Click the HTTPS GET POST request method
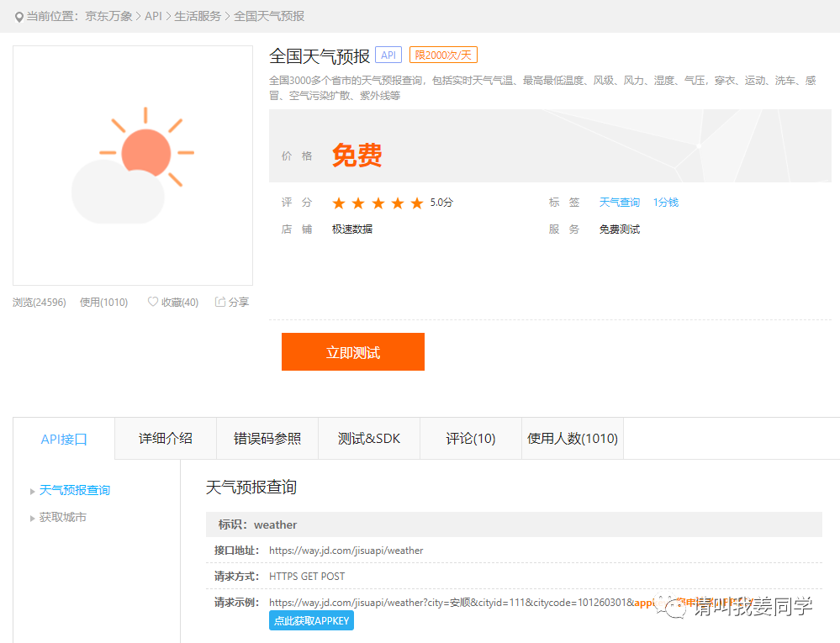Viewport: 840px width, 643px height. pos(307,577)
